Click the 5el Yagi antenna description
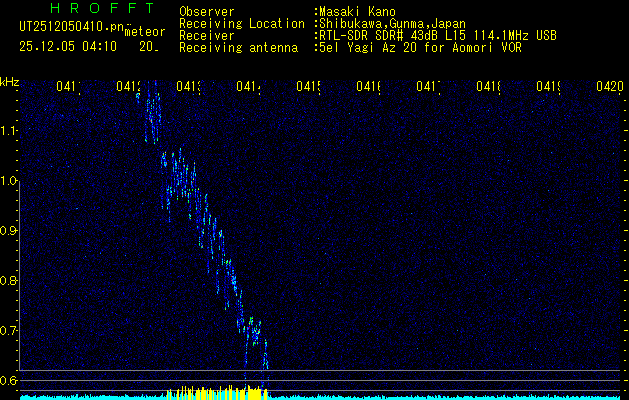This screenshot has width=629, height=400. [419, 47]
